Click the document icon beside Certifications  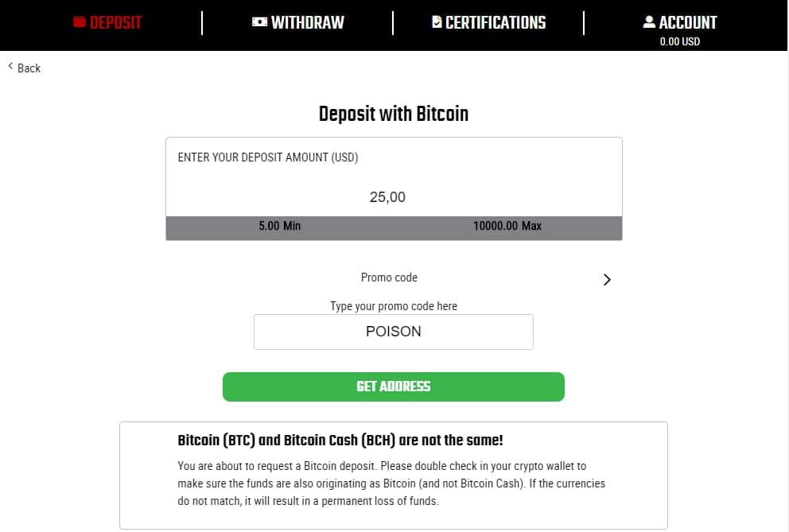(x=437, y=22)
